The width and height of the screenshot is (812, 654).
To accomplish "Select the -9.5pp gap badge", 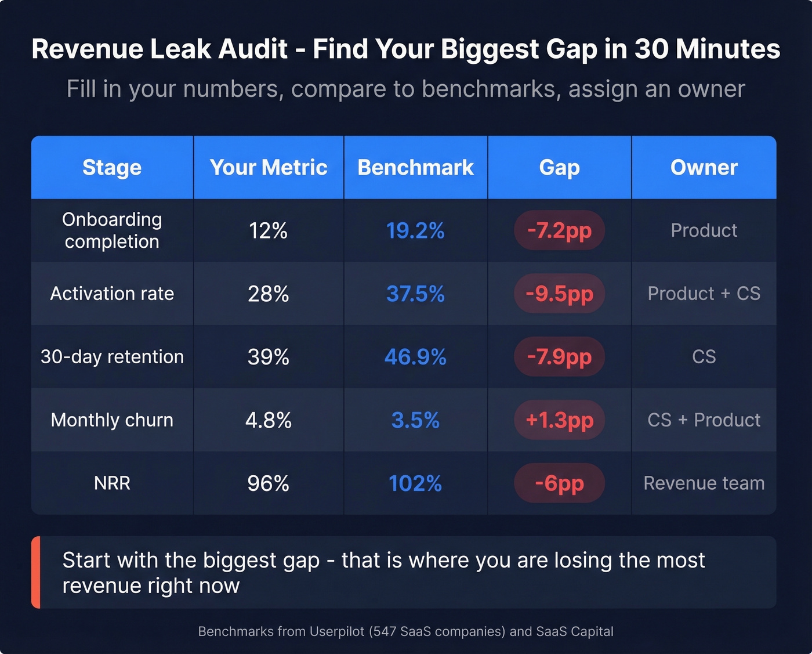I will click(559, 294).
